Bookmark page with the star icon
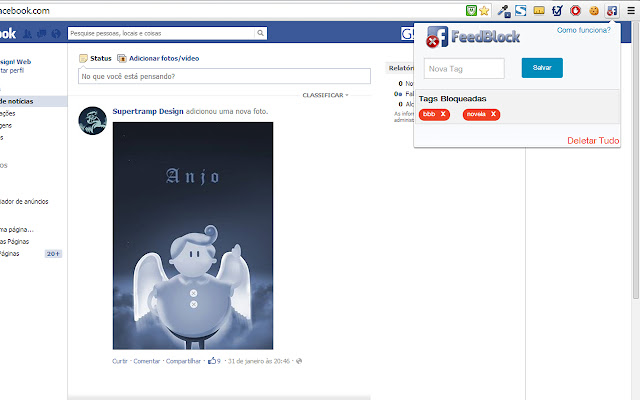Image resolution: width=640 pixels, height=400 pixels. coord(484,11)
